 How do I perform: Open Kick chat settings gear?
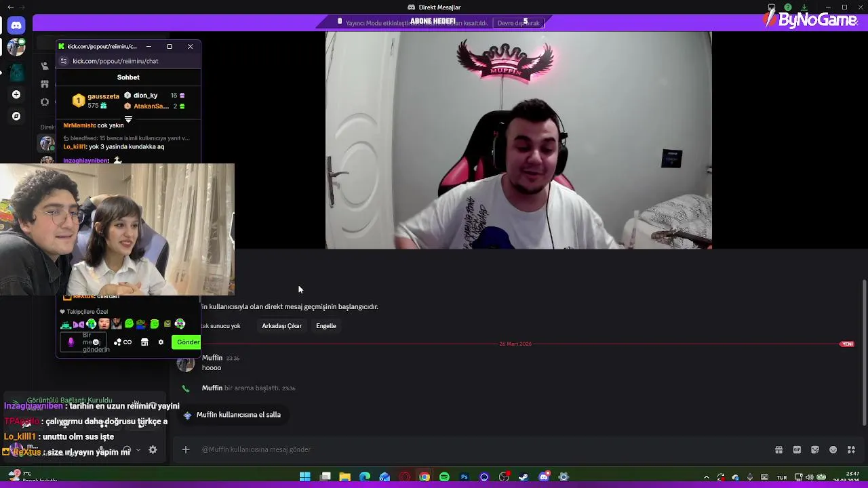pyautogui.click(x=161, y=342)
